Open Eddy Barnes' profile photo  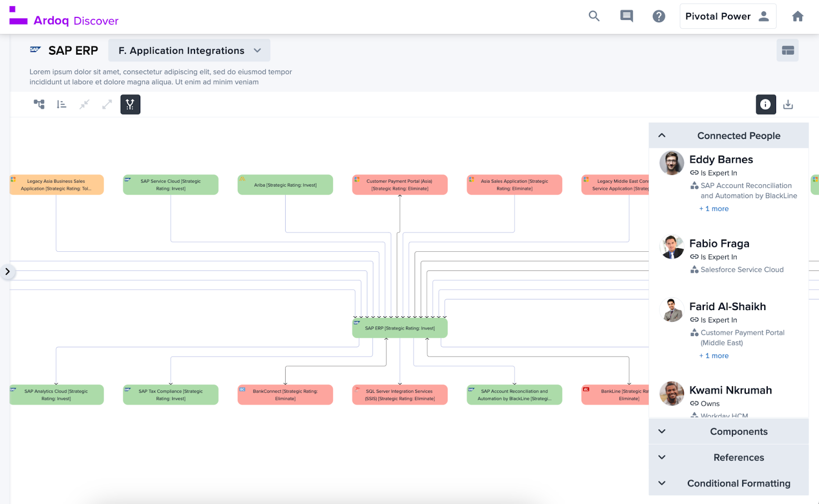pos(672,163)
